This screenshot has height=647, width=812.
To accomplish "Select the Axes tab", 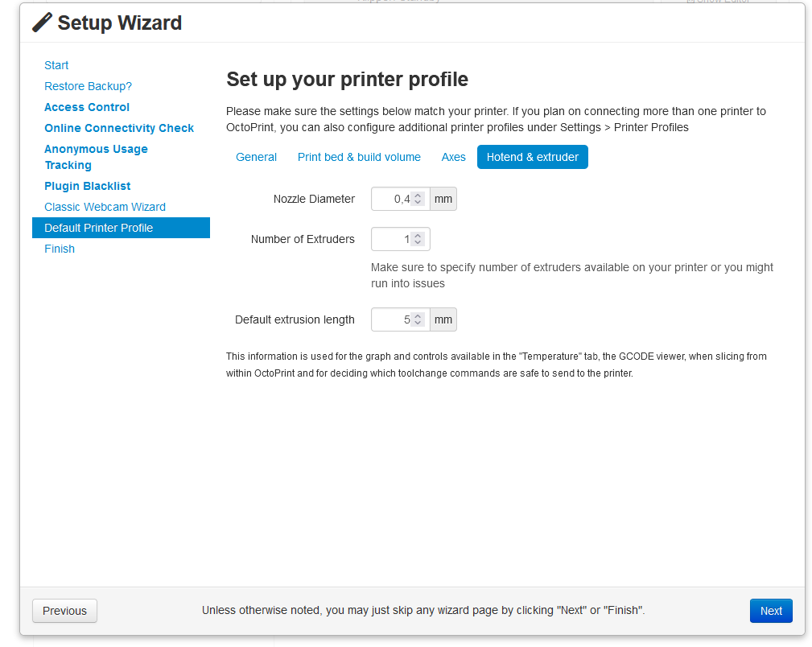I will pyautogui.click(x=453, y=157).
